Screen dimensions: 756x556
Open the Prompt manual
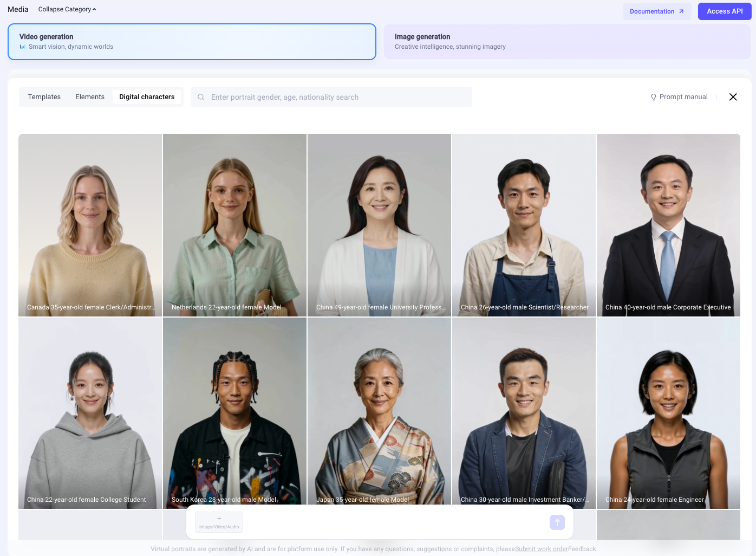(679, 97)
